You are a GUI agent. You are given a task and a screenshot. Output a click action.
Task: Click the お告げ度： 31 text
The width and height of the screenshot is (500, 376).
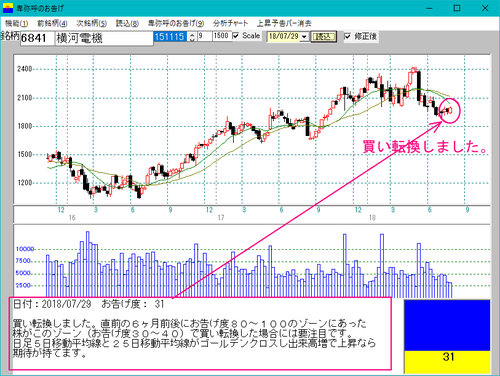coord(133,304)
